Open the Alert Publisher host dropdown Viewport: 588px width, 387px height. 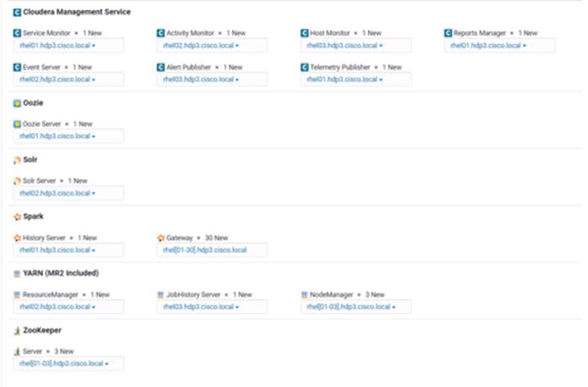click(x=212, y=80)
